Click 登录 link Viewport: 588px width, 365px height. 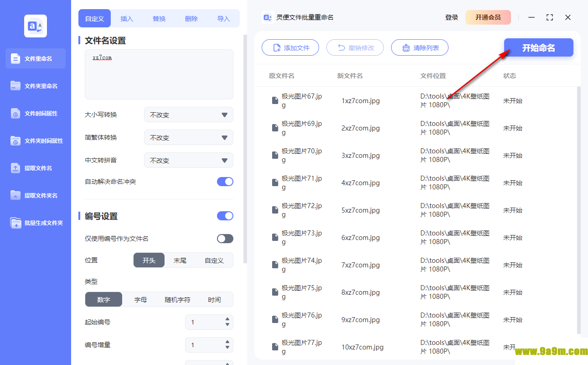(452, 17)
